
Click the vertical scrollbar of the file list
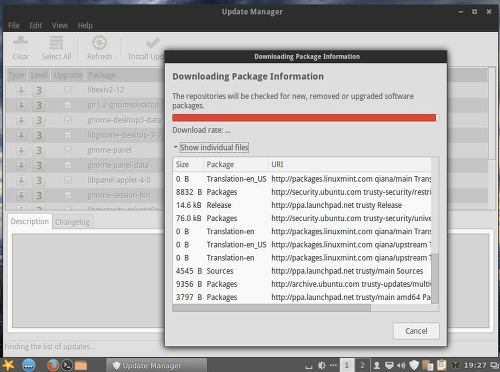pos(435,278)
